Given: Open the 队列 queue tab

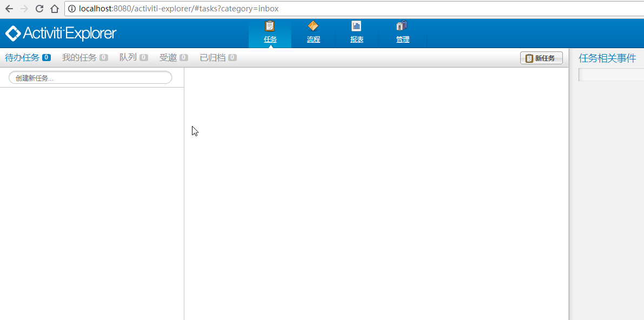Looking at the screenshot, I should pos(128,57).
